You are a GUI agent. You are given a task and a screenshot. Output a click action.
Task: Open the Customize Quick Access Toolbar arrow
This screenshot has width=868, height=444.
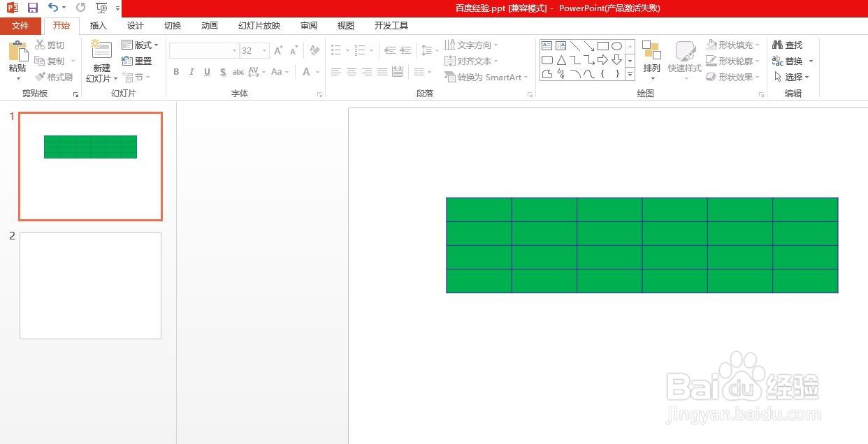[x=117, y=8]
